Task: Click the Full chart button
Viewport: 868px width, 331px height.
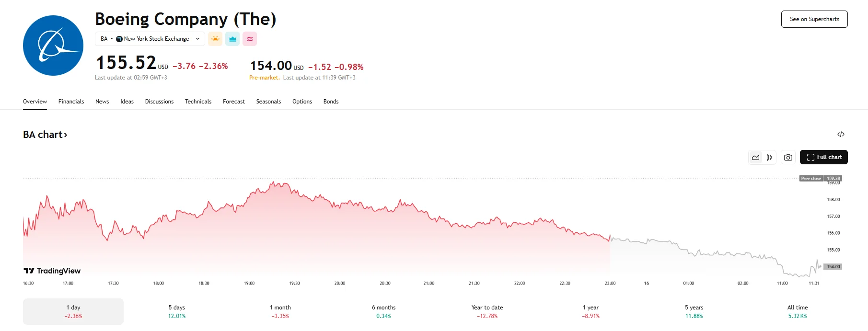Action: point(823,157)
